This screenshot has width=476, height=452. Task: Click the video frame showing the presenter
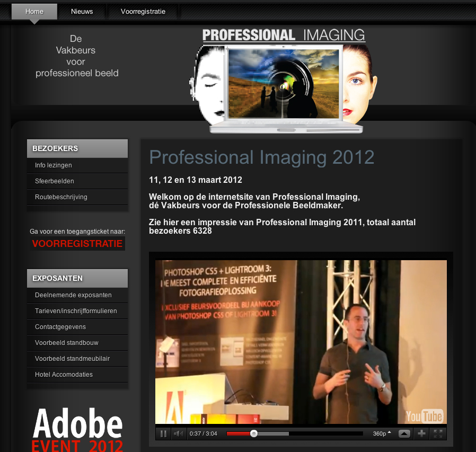click(x=301, y=342)
